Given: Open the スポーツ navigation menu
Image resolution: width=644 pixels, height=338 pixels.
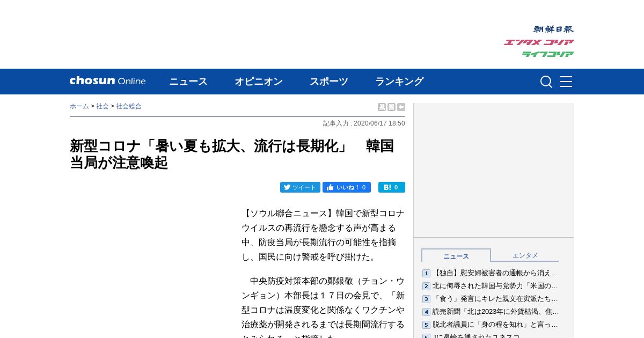Looking at the screenshot, I should pos(329,82).
